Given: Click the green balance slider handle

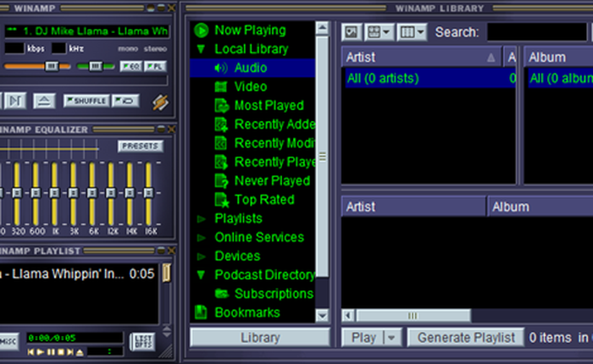Looking at the screenshot, I should (96, 67).
